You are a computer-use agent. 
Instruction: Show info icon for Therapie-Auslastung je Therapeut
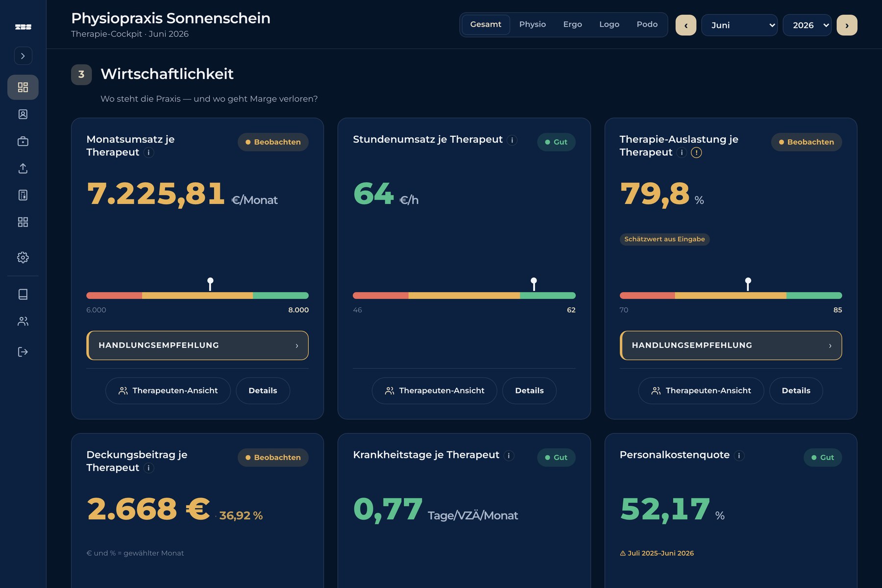(682, 152)
